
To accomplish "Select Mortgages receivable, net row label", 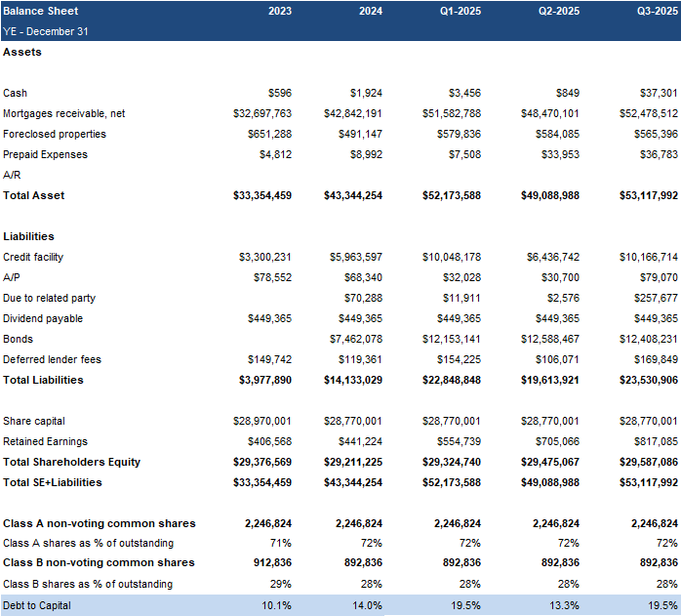I will click(x=63, y=113).
